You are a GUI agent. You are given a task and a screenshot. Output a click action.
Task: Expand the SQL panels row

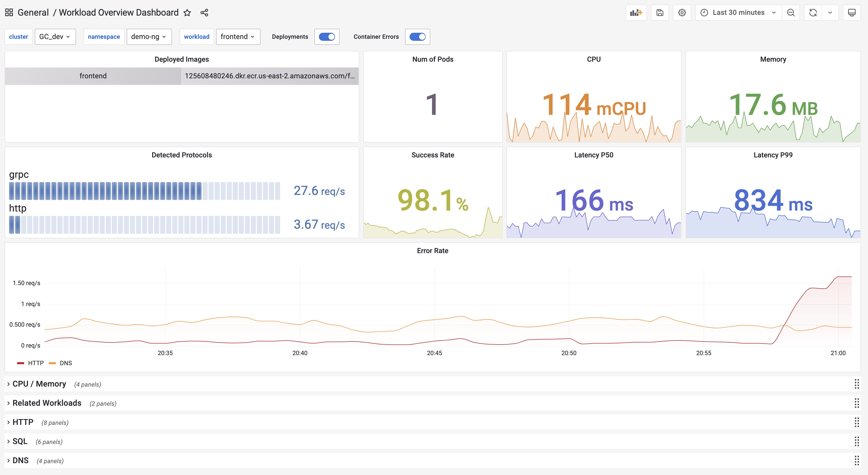pyautogui.click(x=20, y=441)
